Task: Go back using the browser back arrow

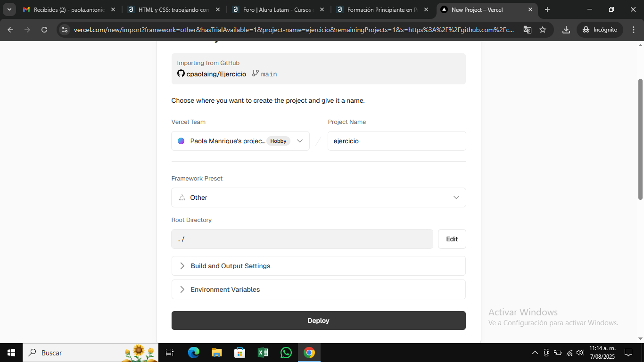Action: click(10, 30)
